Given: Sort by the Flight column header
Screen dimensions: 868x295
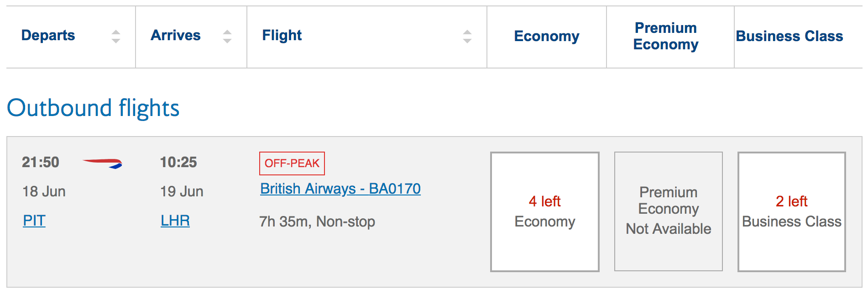Looking at the screenshot, I should (x=282, y=36).
